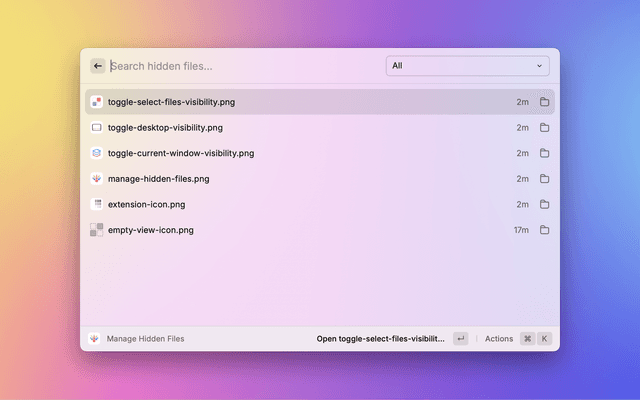This screenshot has height=400, width=640.
Task: Open the Actions menu
Action: pyautogui.click(x=499, y=339)
